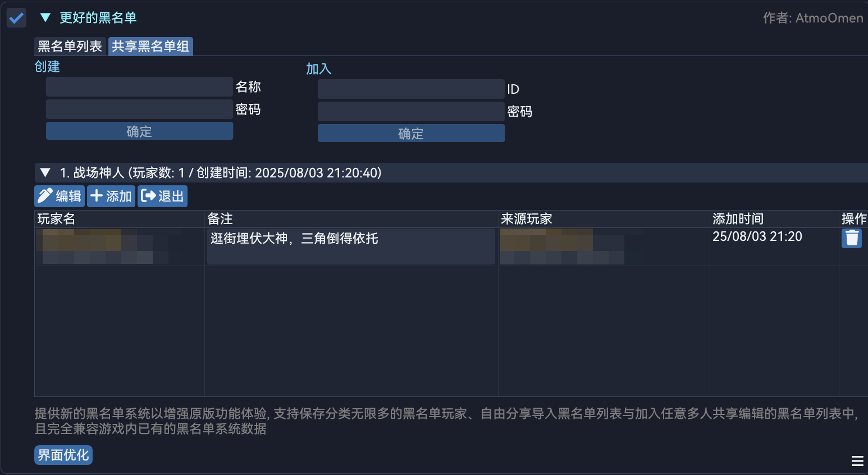Collapse the 更好的黑名单 plugin section
This screenshot has height=475, width=868.
tap(45, 17)
